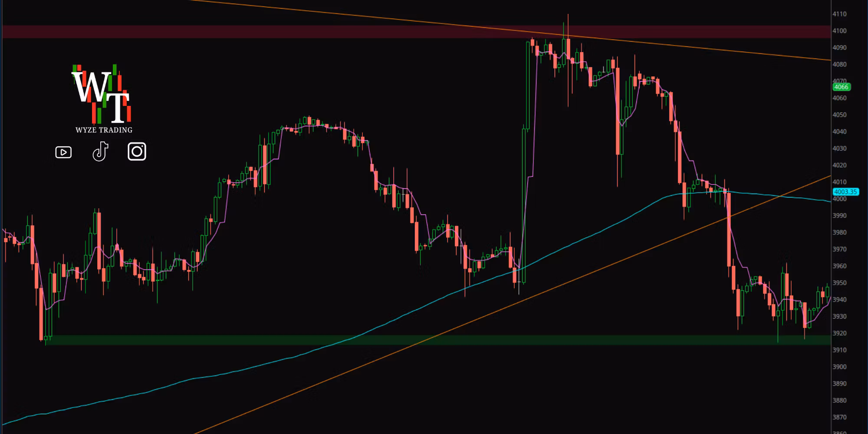Select the WYZE TRADING text label
The image size is (868, 434).
tap(104, 130)
